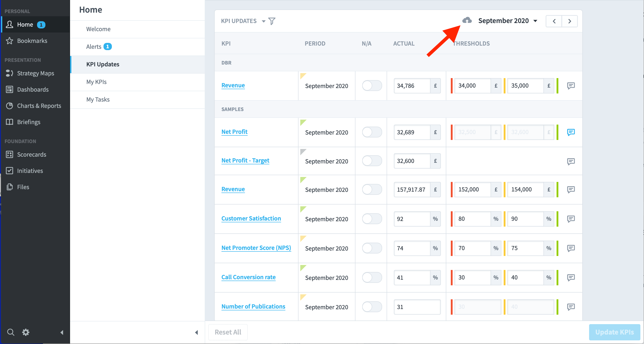Viewport: 644px width, 344px height.
Task: Click the Reset All button
Action: 228,332
